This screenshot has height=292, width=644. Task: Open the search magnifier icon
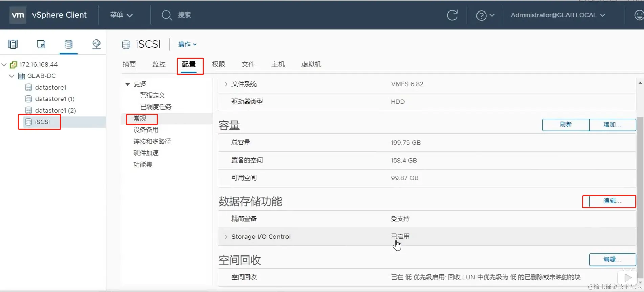[x=166, y=15]
